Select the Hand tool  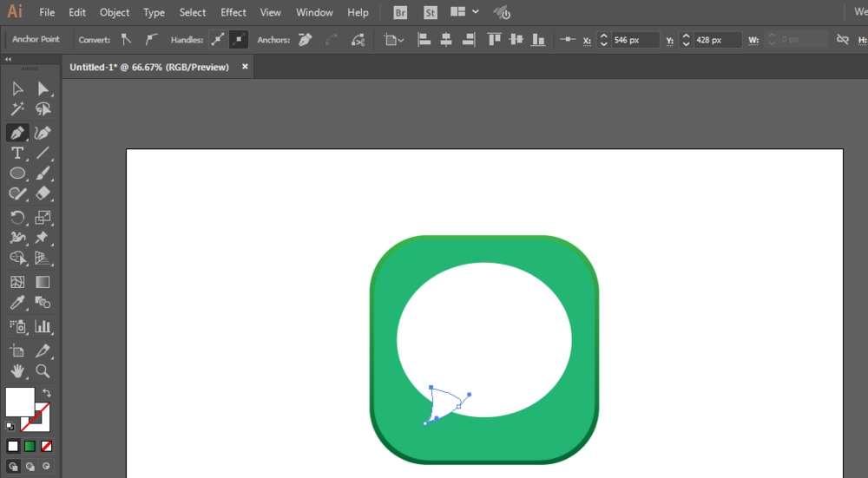[17, 370]
